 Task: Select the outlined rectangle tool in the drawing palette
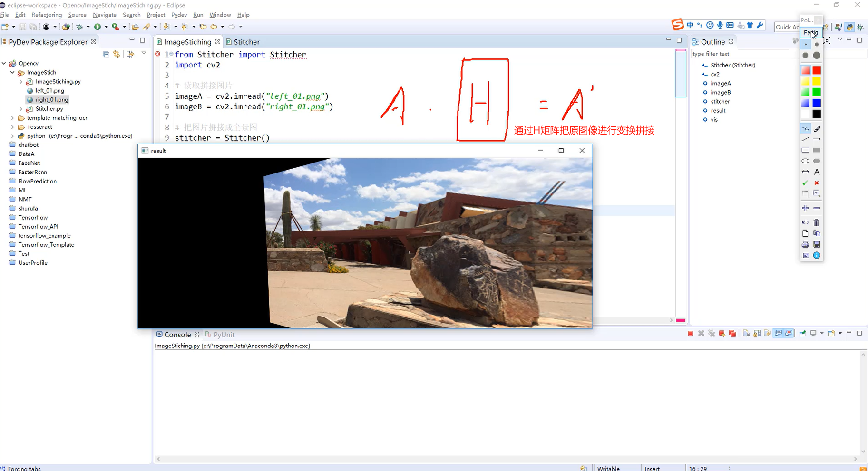click(x=805, y=150)
